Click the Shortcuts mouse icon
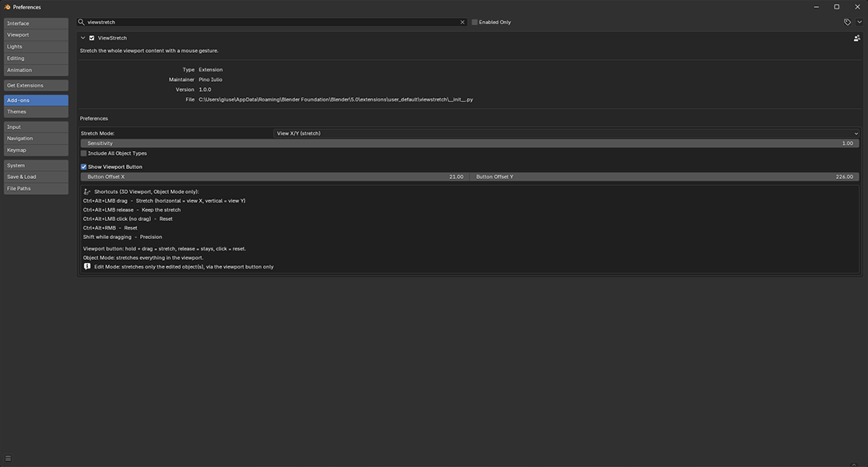The width and height of the screenshot is (868, 467). [87, 191]
